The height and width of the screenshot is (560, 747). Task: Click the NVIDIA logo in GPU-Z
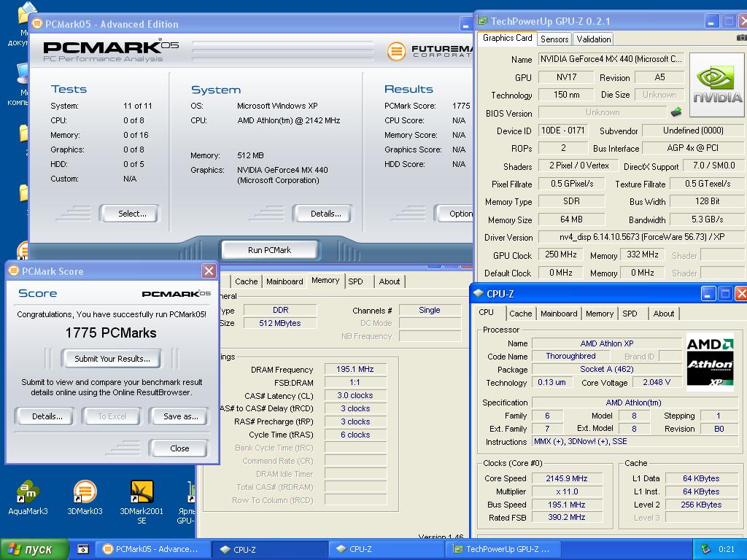[716, 85]
